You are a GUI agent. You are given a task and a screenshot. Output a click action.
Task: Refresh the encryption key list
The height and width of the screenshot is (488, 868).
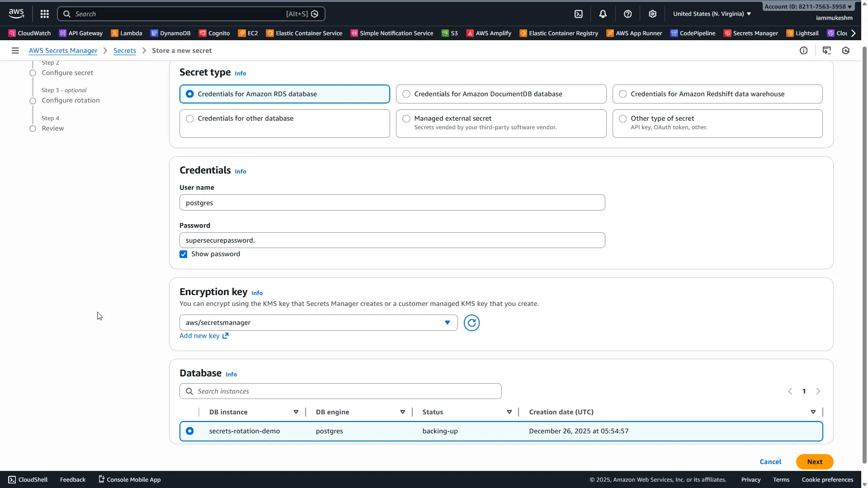point(472,323)
